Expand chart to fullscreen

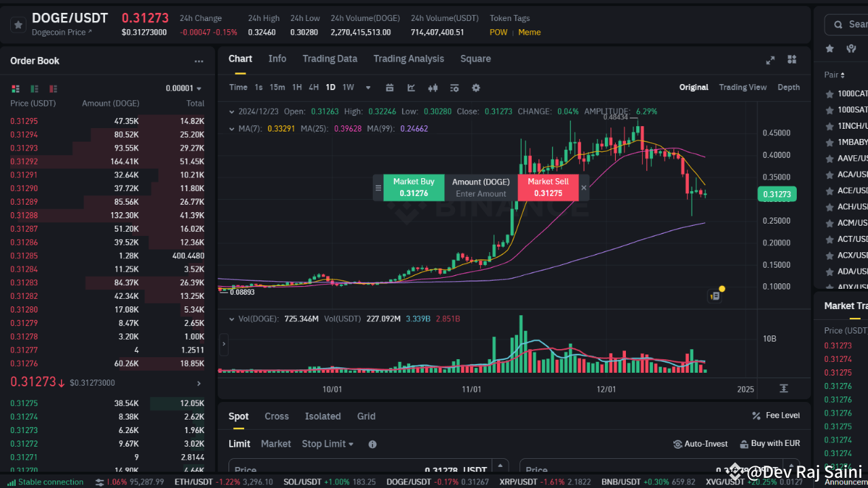pyautogui.click(x=770, y=60)
